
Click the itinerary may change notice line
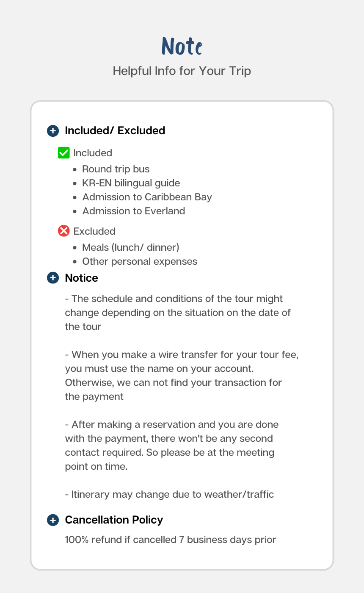point(169,494)
